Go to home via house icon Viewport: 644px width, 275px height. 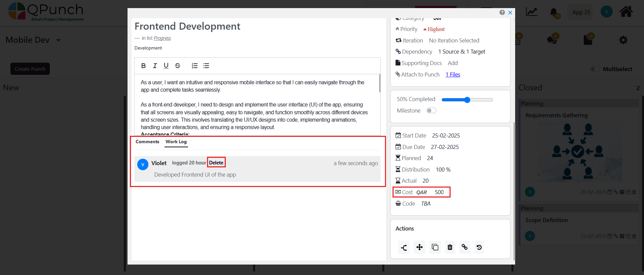626,12
